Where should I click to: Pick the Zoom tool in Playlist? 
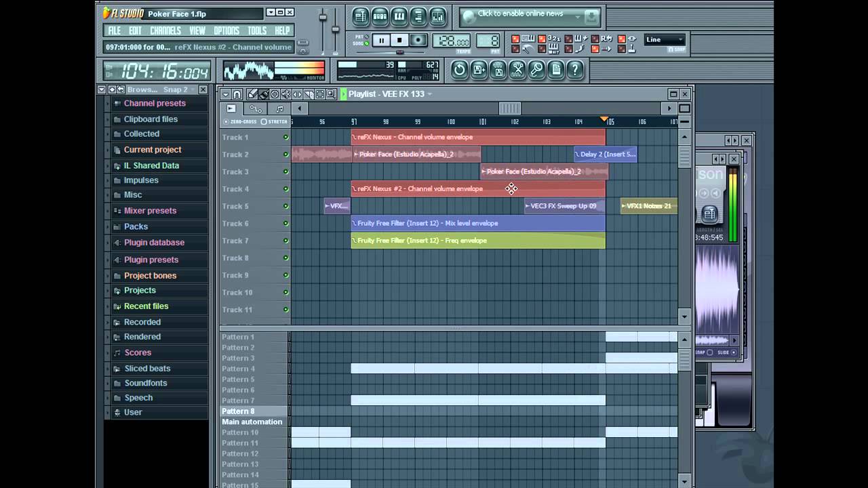[x=331, y=94]
